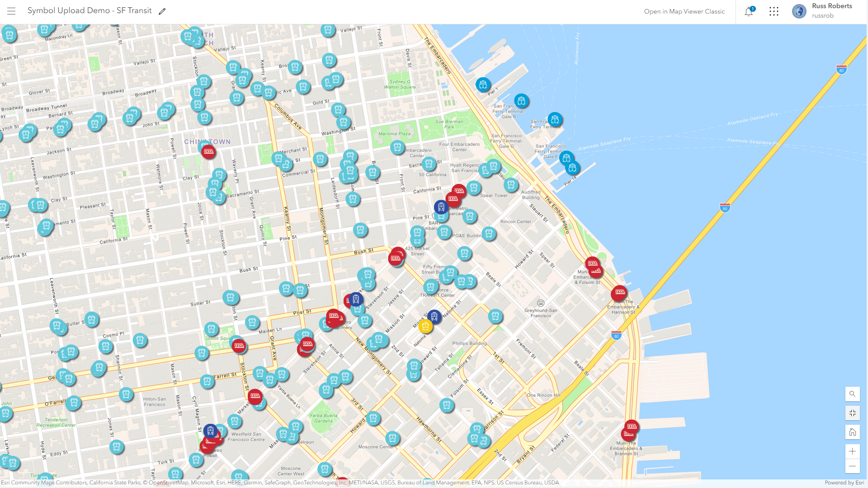The image size is (868, 488).
Task: Open in Map Viewer Classic
Action: (x=684, y=12)
